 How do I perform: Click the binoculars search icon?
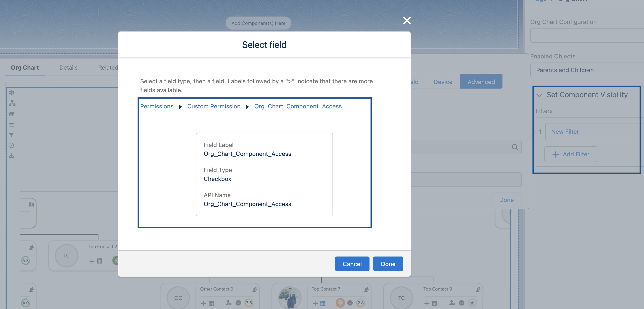(11, 114)
